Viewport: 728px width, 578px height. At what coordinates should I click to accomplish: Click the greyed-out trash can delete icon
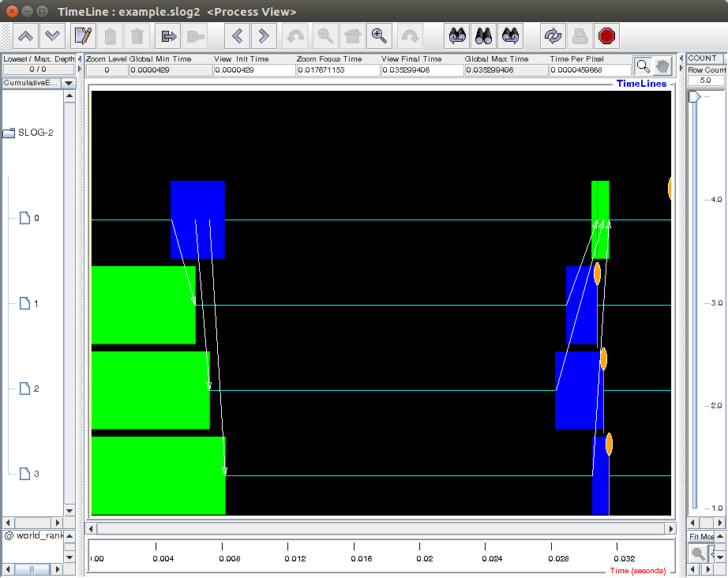[137, 36]
